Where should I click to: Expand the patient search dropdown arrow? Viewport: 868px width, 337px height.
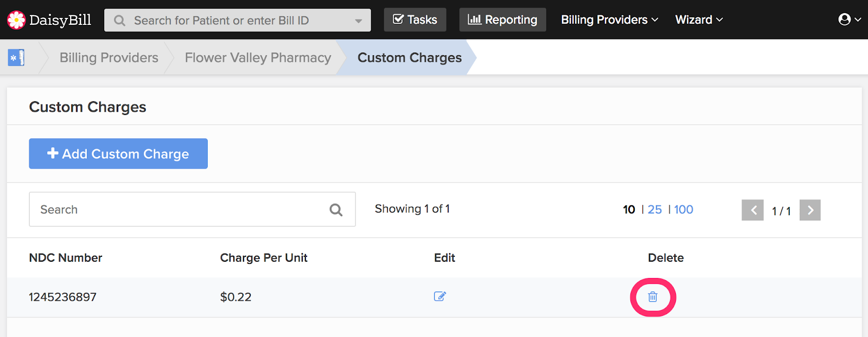point(359,21)
